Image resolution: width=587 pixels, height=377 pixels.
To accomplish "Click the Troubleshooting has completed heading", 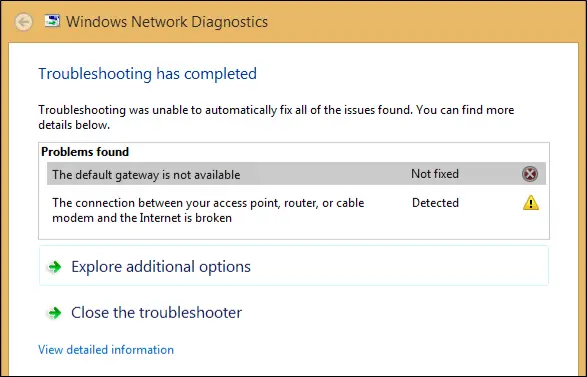I will 147,74.
